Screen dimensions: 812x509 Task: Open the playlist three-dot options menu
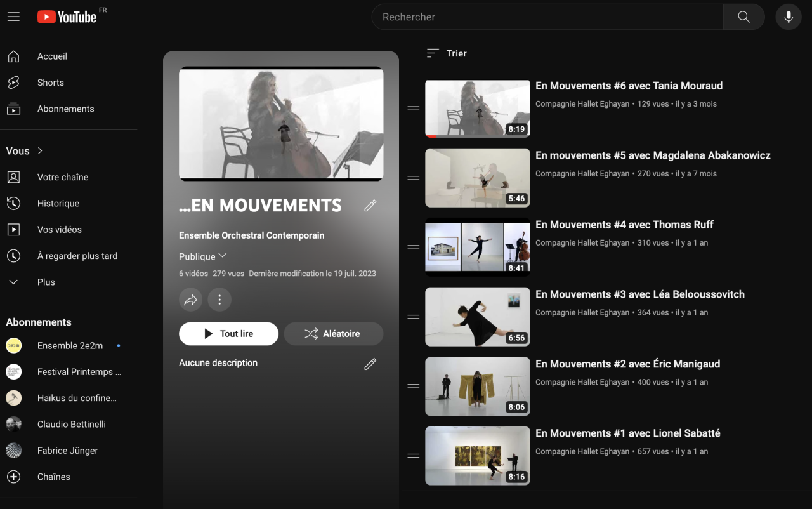(x=219, y=300)
